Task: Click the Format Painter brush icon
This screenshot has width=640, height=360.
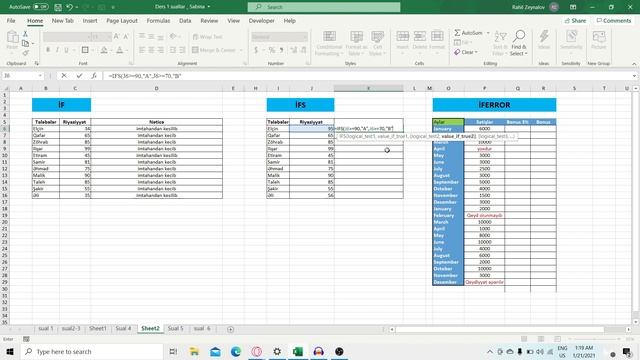Action: [x=25, y=53]
